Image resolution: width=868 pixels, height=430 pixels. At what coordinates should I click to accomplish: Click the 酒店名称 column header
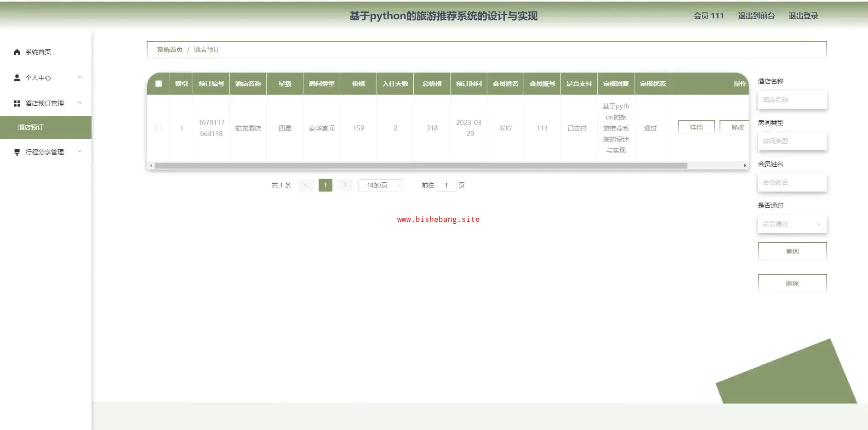(248, 84)
